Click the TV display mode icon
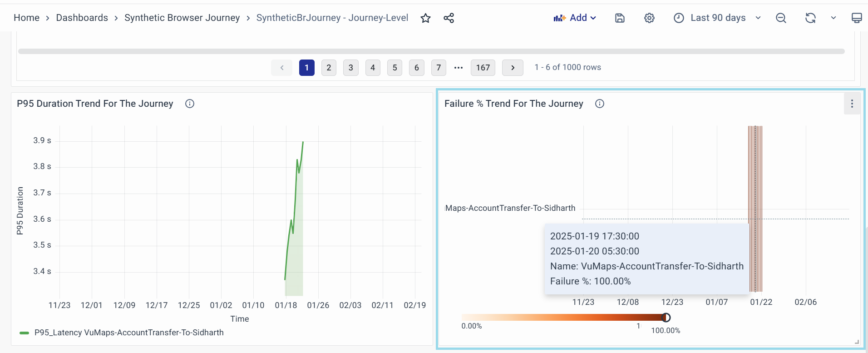 pos(856,18)
